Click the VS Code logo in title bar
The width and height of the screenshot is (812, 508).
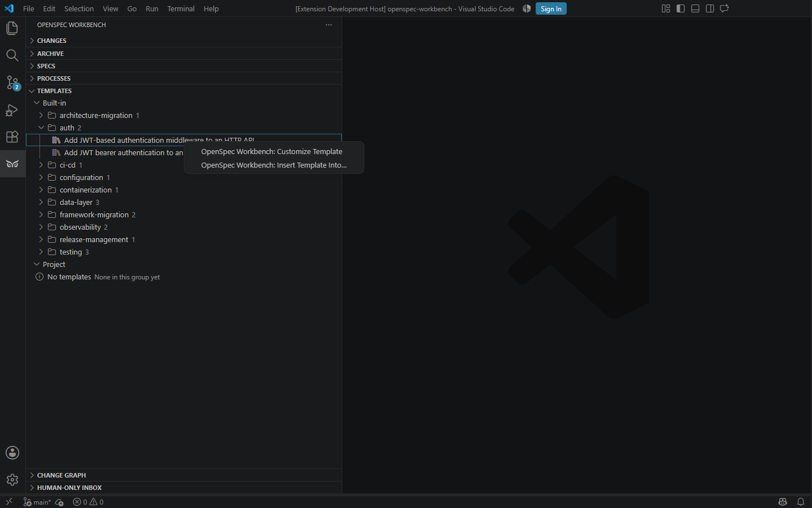click(9, 8)
